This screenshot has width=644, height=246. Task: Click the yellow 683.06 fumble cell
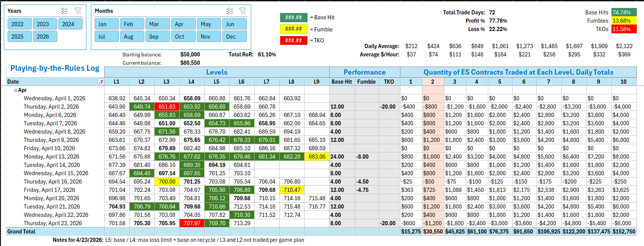coord(317,157)
